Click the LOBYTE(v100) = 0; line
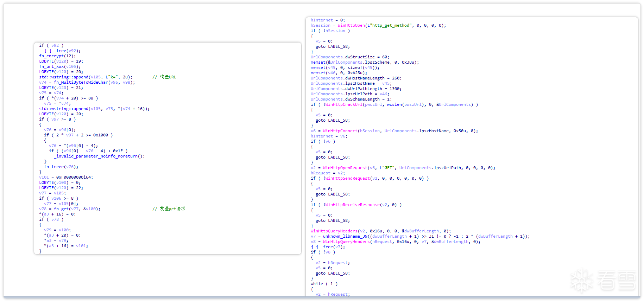This screenshot has width=644, height=302. click(60, 182)
